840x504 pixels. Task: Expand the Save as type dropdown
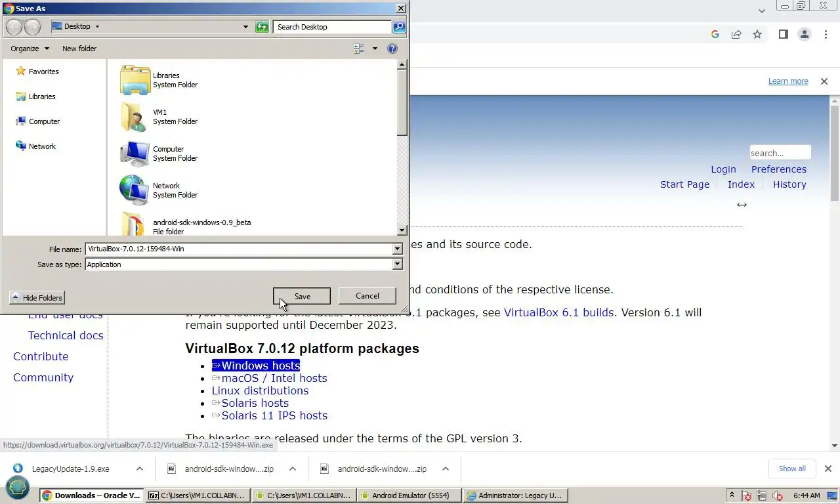click(397, 264)
